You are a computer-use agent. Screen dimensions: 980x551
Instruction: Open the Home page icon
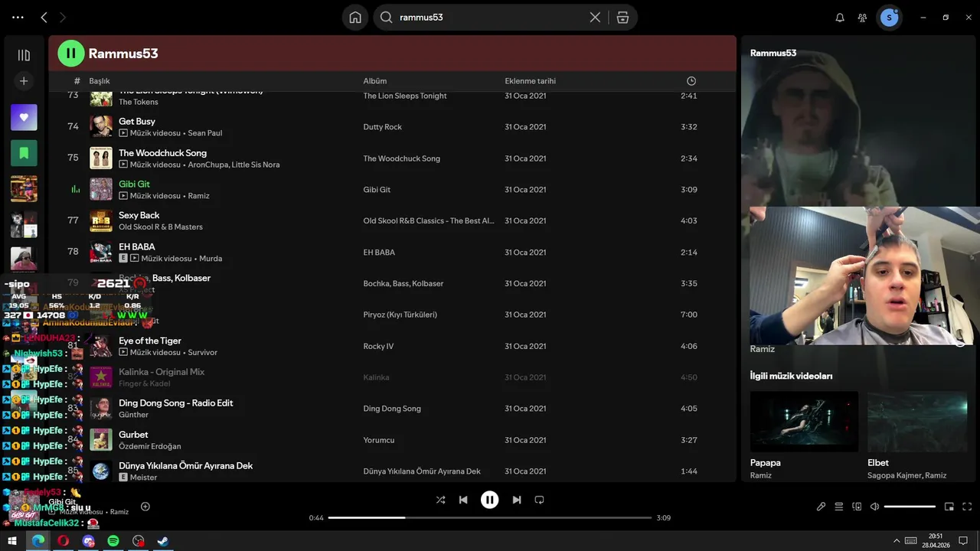tap(355, 17)
